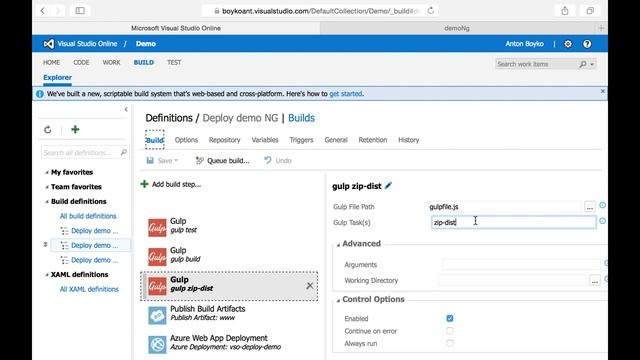Dismiss the new build system notification

(x=602, y=91)
